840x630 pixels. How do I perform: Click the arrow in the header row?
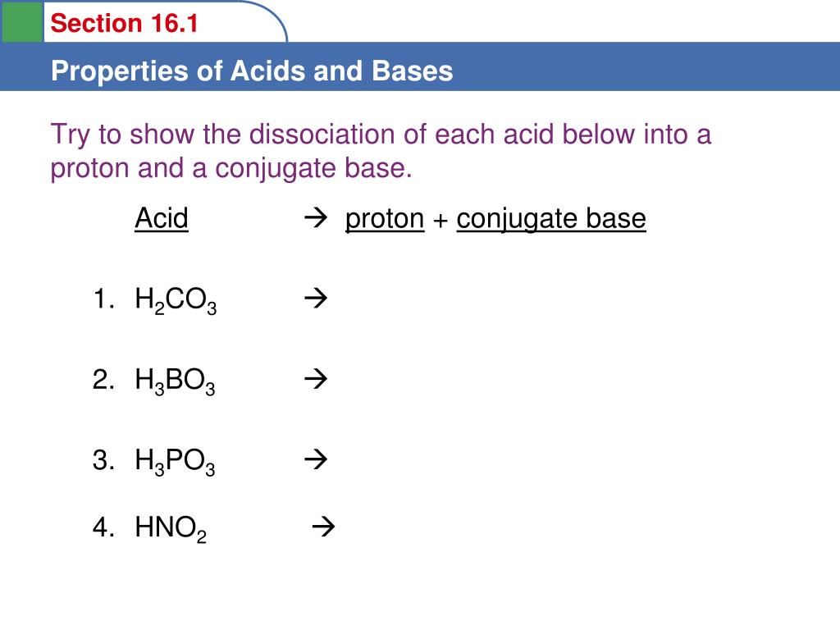316,218
